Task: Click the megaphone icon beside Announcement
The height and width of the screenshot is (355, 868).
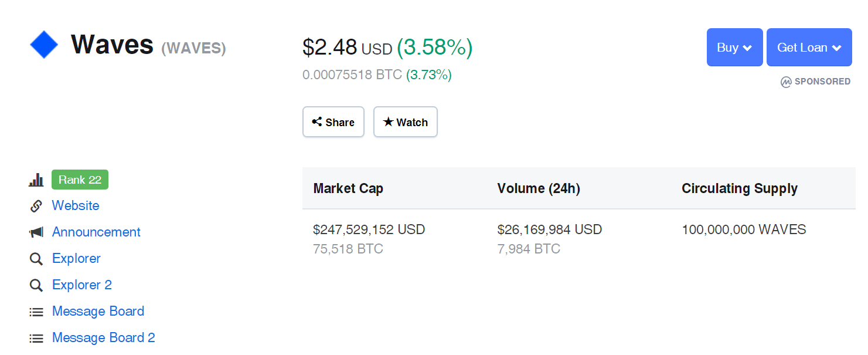Action: pos(36,232)
